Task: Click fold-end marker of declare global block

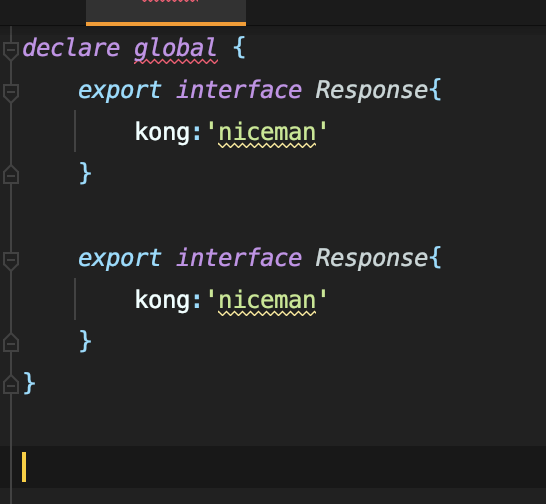Action: pyautogui.click(x=11, y=384)
